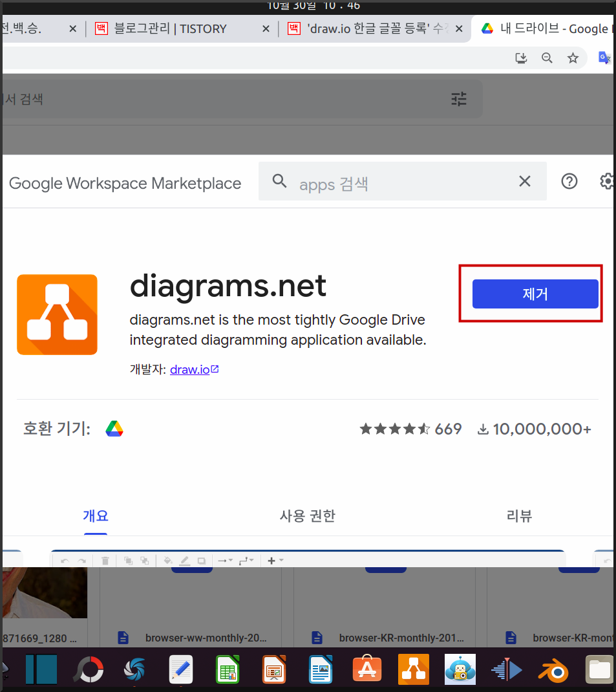Open the Drive search filter options icon
Image resolution: width=616 pixels, height=692 pixels.
click(458, 99)
